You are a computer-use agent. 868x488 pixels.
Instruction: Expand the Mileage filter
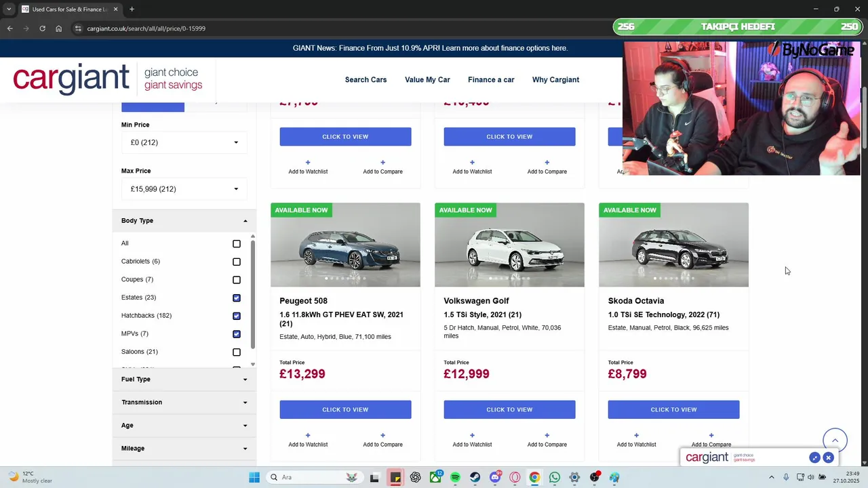[x=184, y=449]
